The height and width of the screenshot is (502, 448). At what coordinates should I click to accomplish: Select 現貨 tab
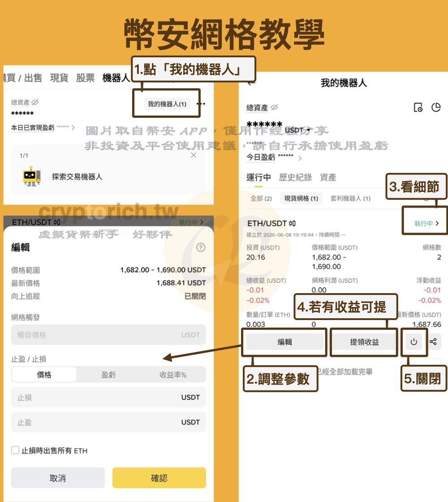pos(59,78)
